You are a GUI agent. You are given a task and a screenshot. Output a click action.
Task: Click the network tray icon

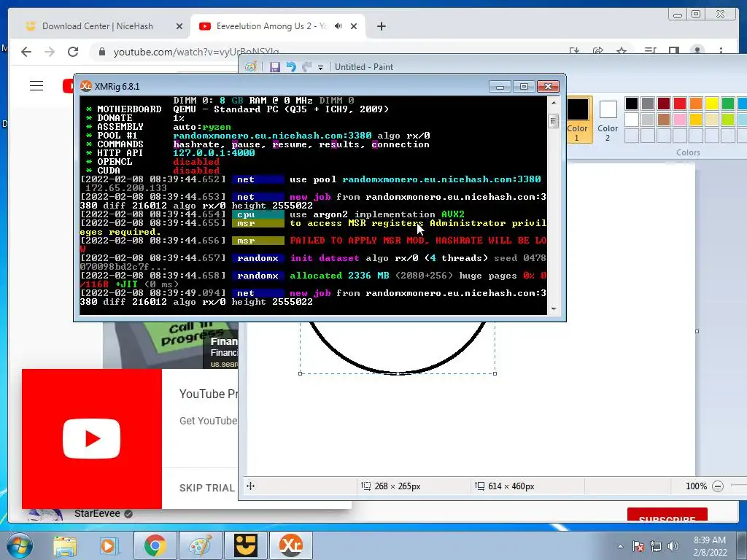[x=656, y=546]
